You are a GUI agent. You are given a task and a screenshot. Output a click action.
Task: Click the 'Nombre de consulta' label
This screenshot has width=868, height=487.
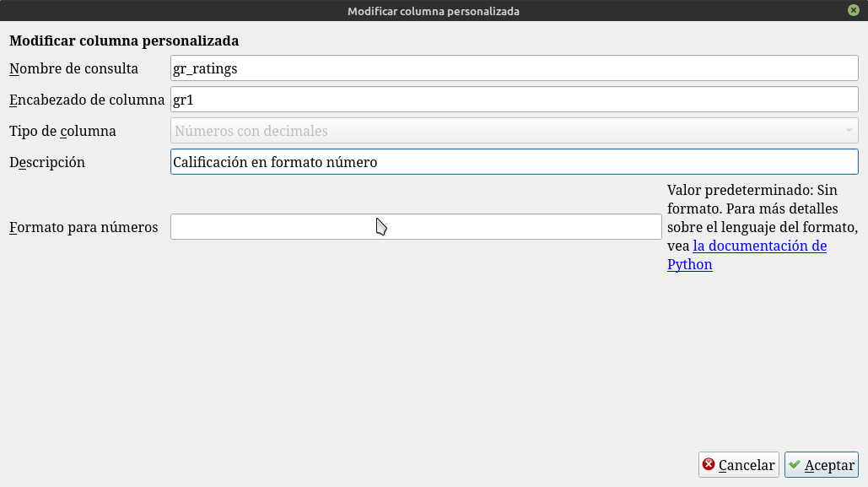click(73, 68)
